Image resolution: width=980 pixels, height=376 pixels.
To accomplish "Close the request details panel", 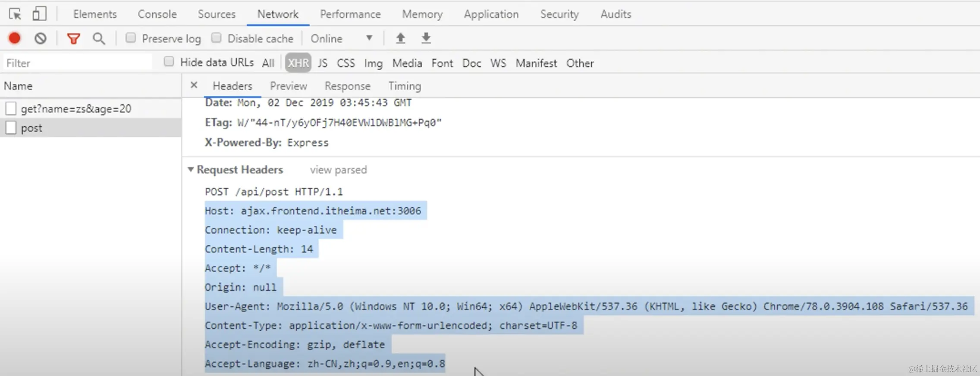I will 194,85.
